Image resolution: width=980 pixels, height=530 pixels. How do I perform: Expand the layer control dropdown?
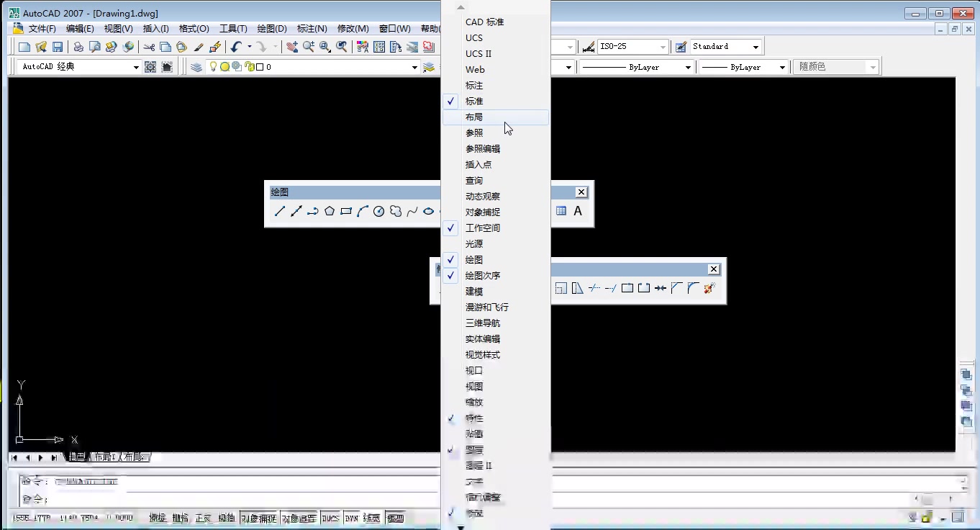tap(414, 66)
